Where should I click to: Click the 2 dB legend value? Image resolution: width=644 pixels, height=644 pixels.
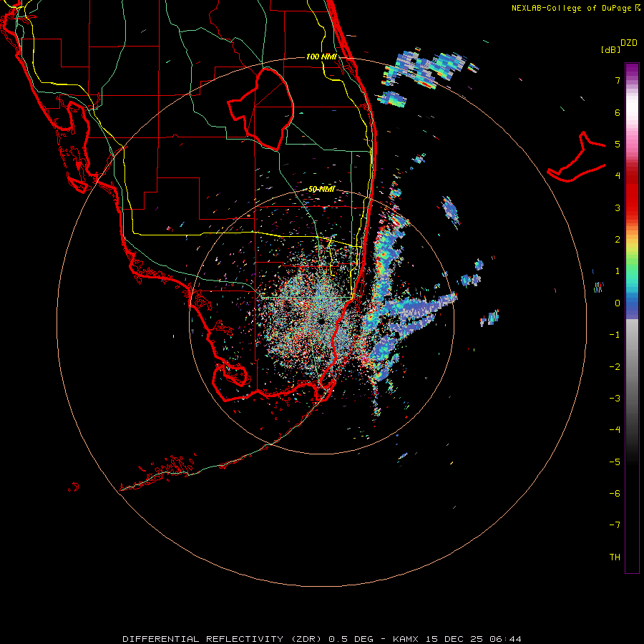(x=618, y=240)
